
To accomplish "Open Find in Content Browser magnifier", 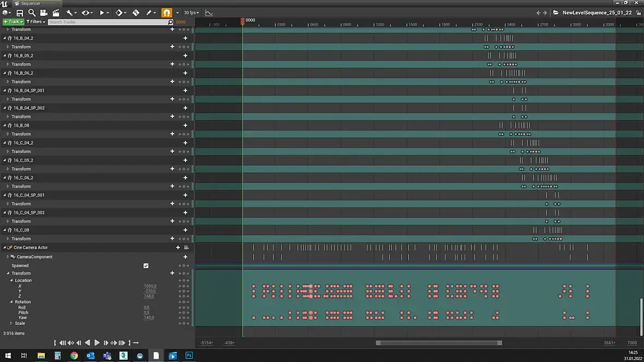I will pos(32,13).
